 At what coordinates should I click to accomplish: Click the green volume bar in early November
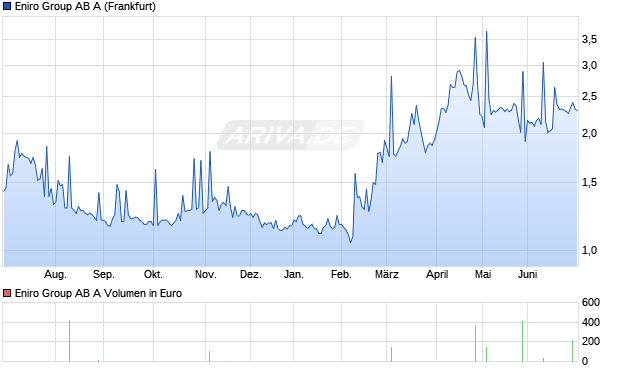(209, 356)
